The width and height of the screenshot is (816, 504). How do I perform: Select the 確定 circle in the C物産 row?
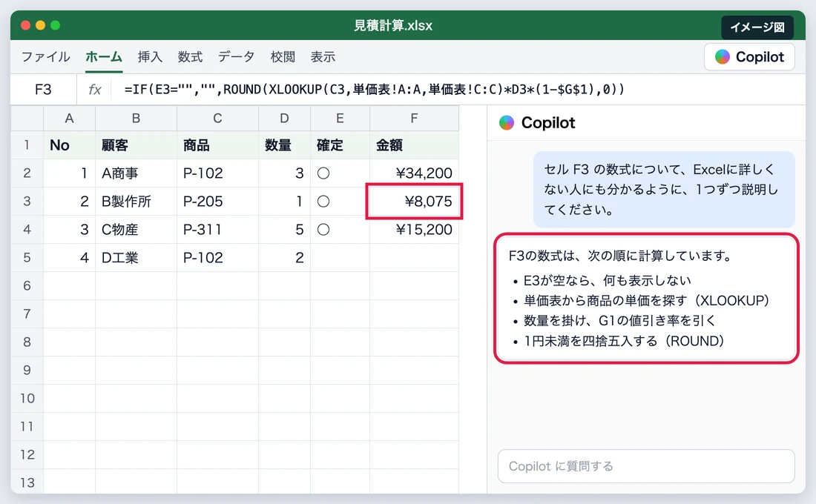pos(323,229)
